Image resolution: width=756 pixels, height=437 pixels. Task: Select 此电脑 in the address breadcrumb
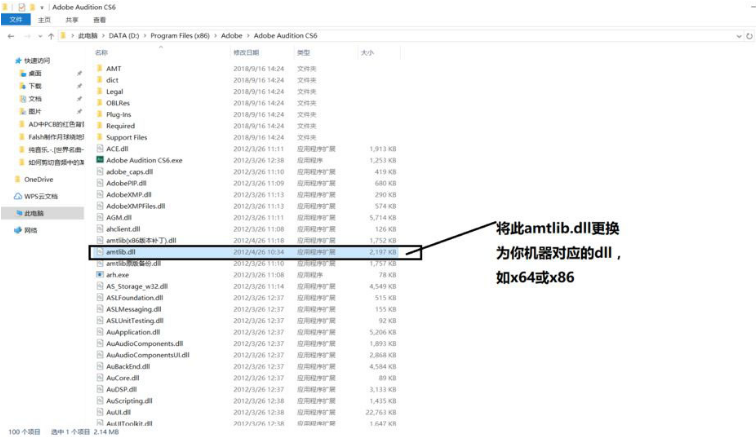click(88, 36)
